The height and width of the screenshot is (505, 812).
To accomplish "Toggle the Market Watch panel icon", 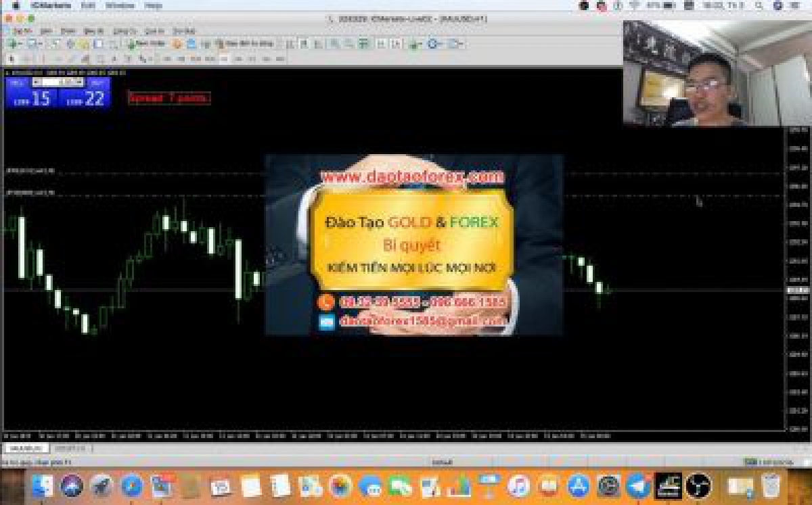I will [x=55, y=43].
